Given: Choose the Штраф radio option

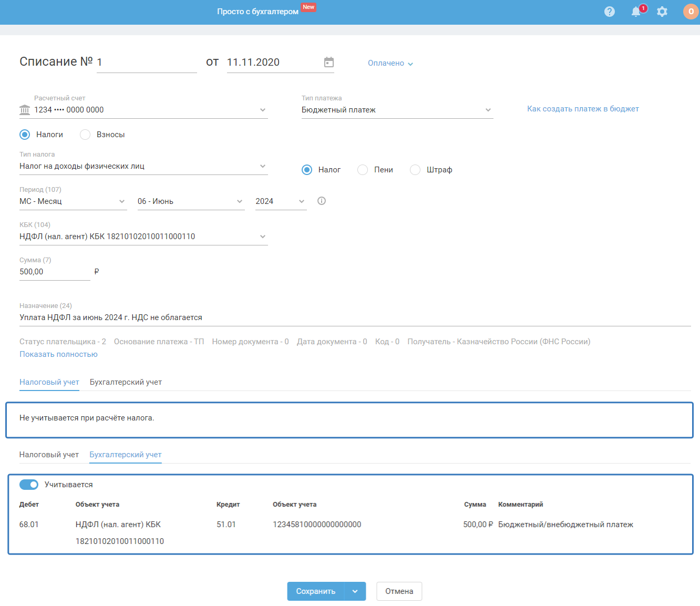Looking at the screenshot, I should pos(415,170).
